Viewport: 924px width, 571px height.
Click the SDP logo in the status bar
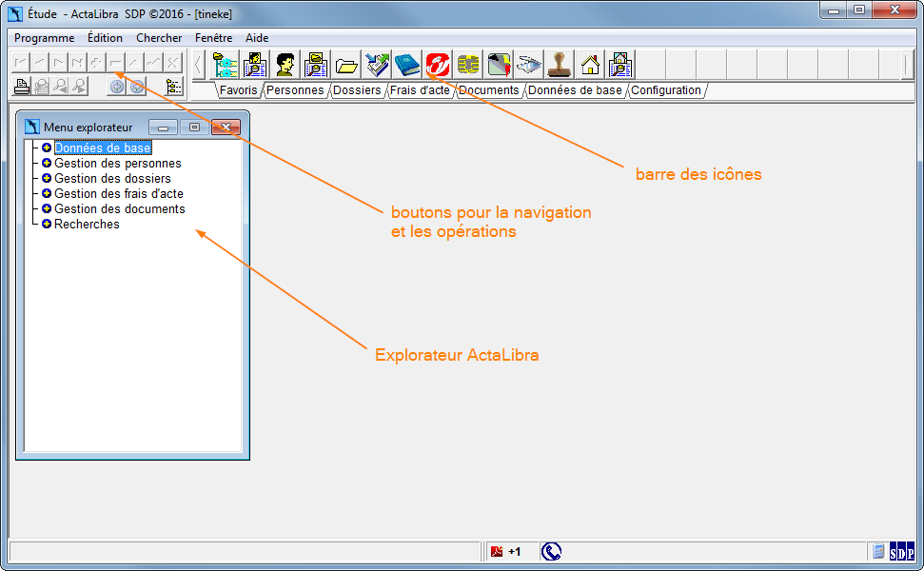pyautogui.click(x=901, y=552)
